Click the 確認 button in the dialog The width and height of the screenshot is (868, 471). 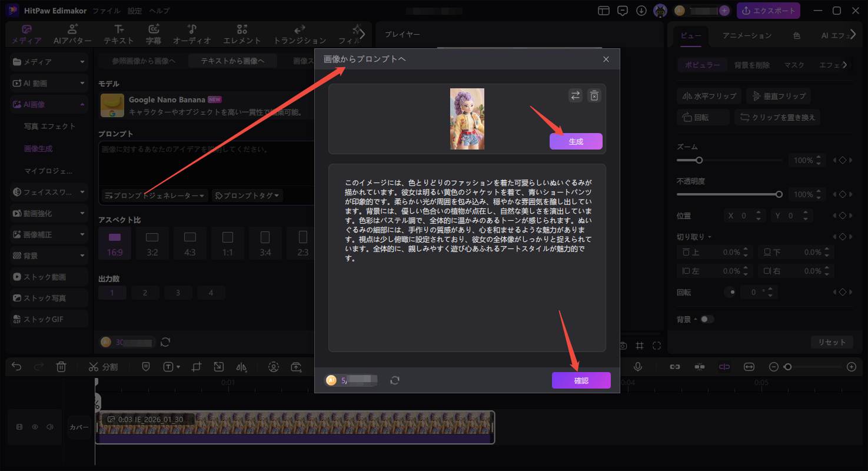point(581,380)
